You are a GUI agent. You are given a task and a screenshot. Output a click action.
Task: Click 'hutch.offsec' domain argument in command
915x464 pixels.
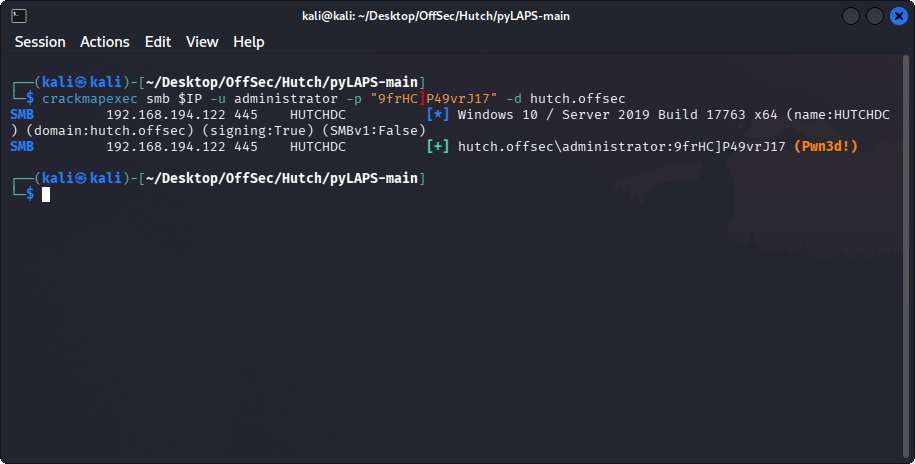tap(577, 99)
